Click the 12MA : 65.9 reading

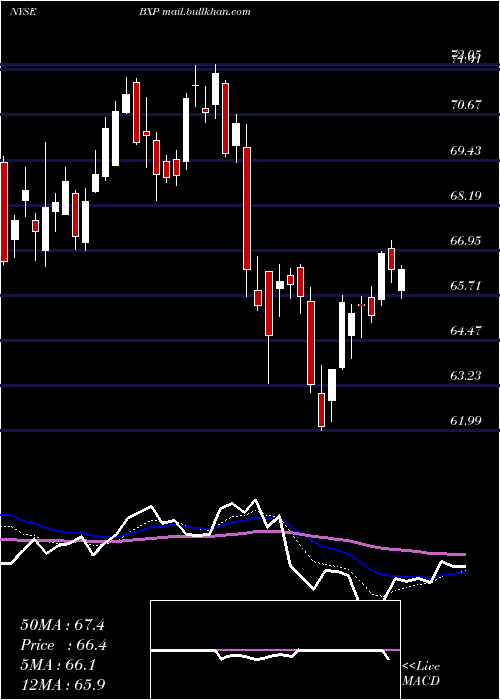click(x=62, y=684)
